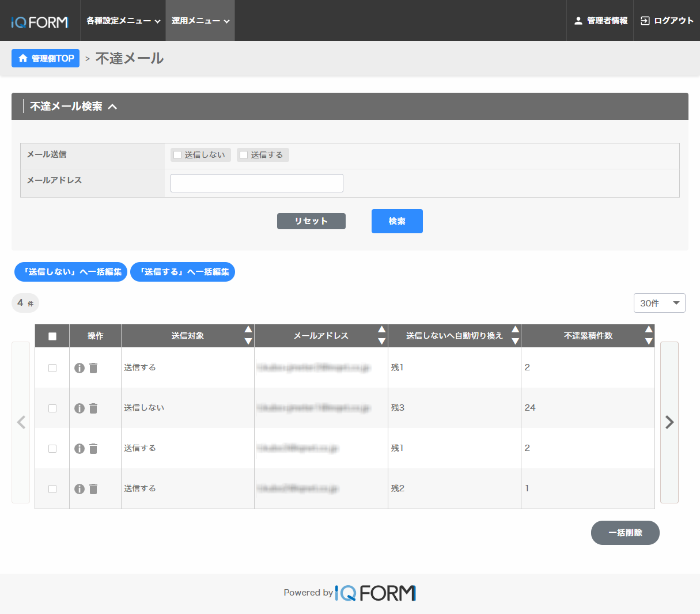Click the メールアドレス search input field
700x614 pixels.
point(257,183)
